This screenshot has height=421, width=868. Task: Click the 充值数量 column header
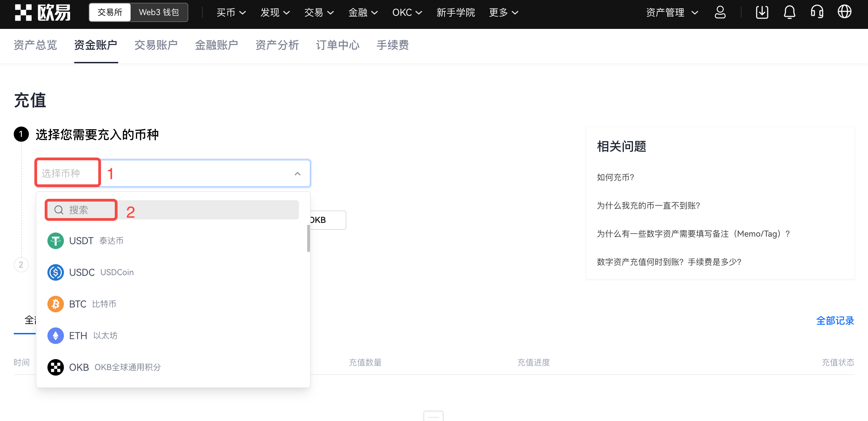click(365, 363)
